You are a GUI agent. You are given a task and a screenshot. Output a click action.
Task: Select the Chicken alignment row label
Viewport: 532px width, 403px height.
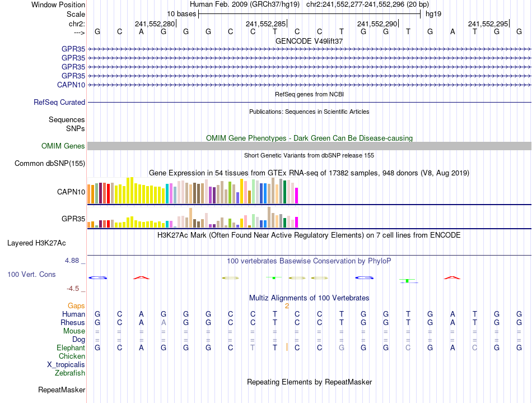pyautogui.click(x=72, y=356)
